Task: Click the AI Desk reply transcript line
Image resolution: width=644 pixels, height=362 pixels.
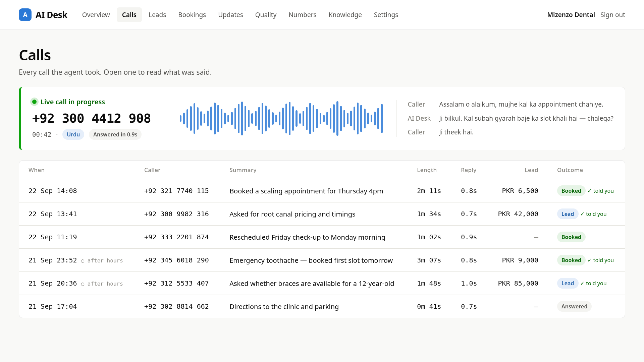Action: click(511, 118)
